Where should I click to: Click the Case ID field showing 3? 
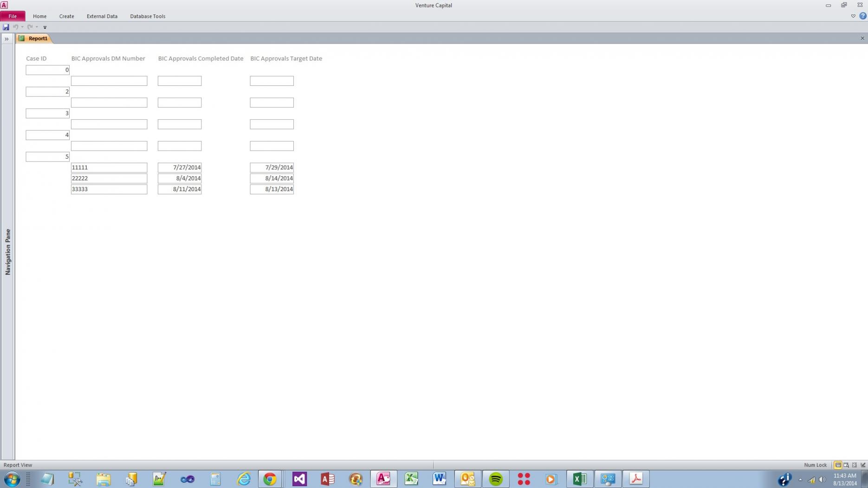coord(47,113)
